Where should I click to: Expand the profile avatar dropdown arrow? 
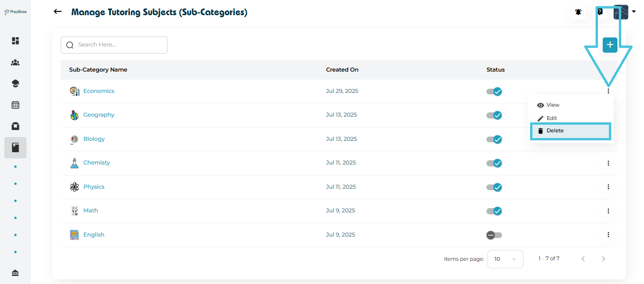634,12
